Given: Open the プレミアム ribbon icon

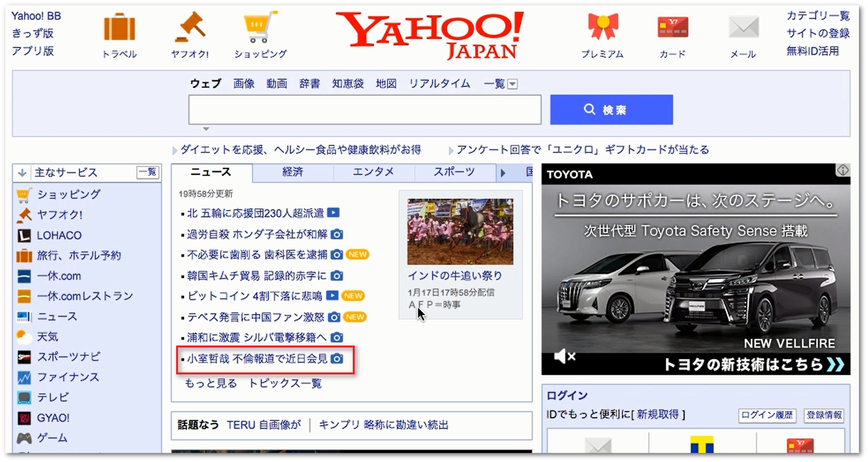Looking at the screenshot, I should pos(603,26).
